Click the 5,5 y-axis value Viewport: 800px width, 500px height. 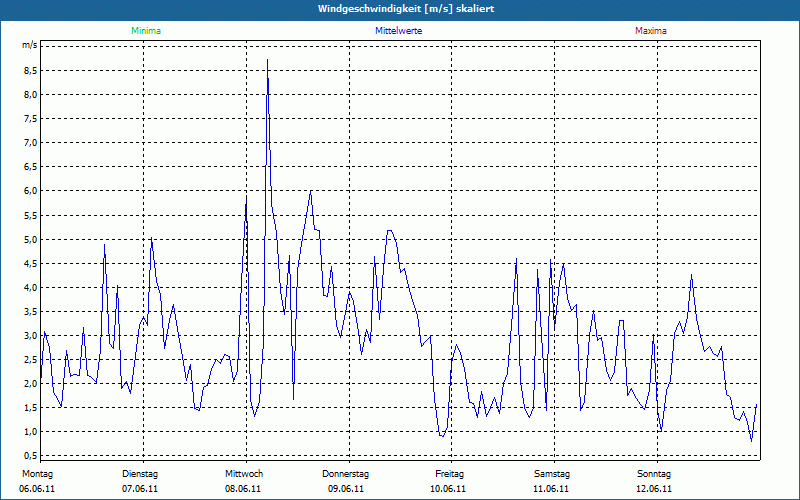point(31,215)
